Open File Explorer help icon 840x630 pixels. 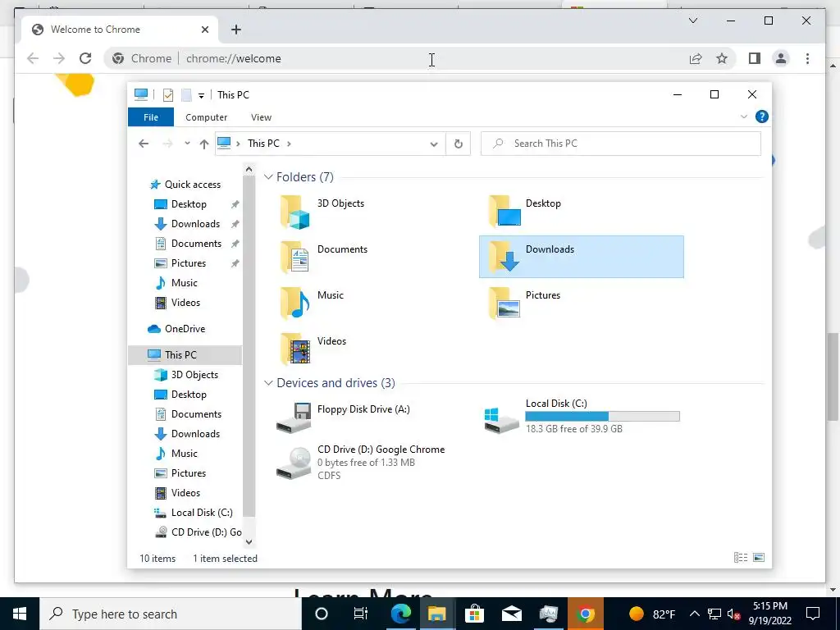[x=761, y=116]
